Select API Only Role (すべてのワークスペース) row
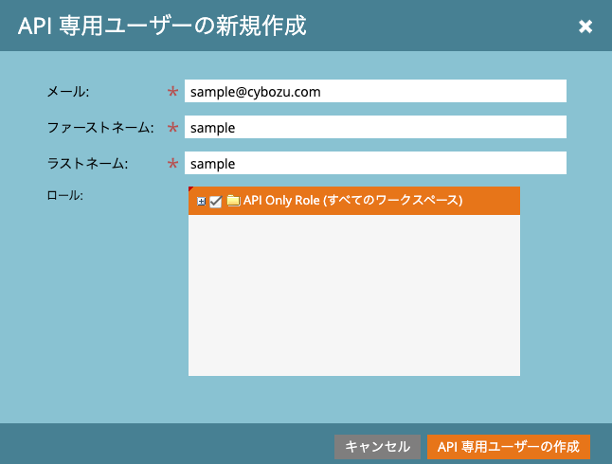 click(354, 201)
